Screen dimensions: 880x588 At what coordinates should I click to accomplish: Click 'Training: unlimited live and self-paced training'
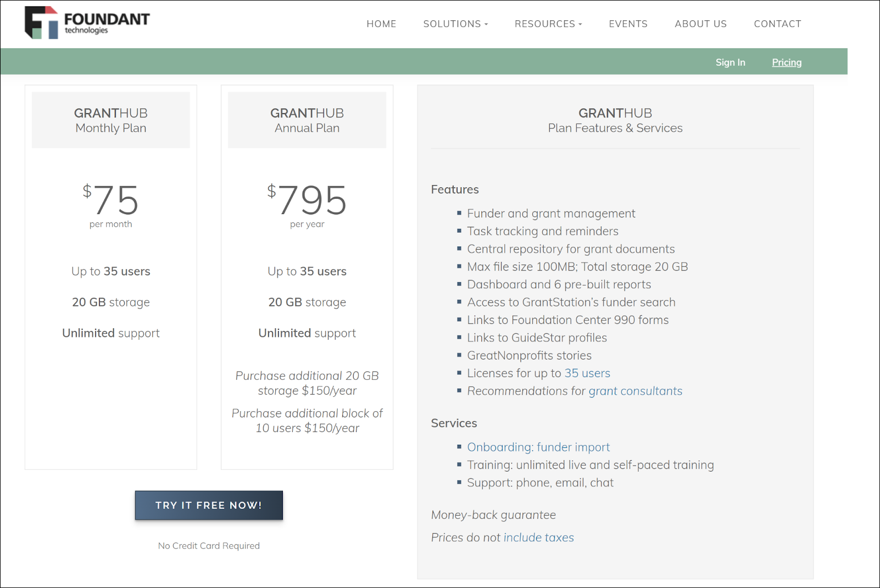pos(591,465)
